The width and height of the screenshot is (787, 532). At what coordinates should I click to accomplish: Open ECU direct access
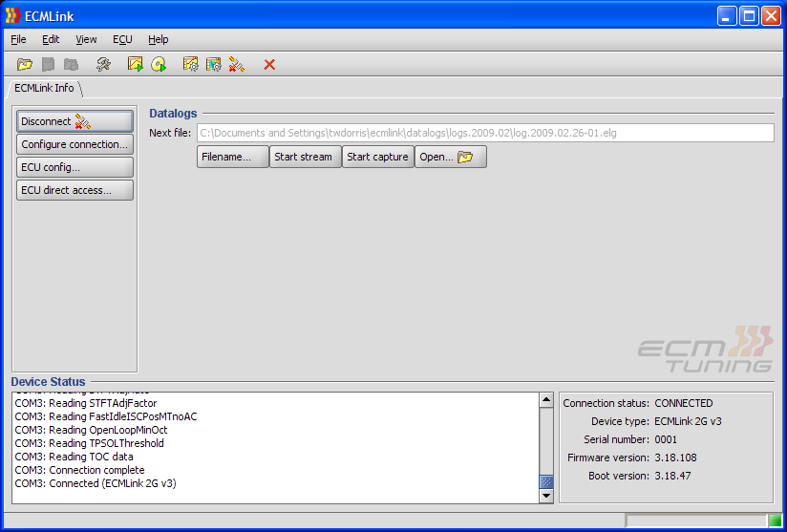click(74, 190)
